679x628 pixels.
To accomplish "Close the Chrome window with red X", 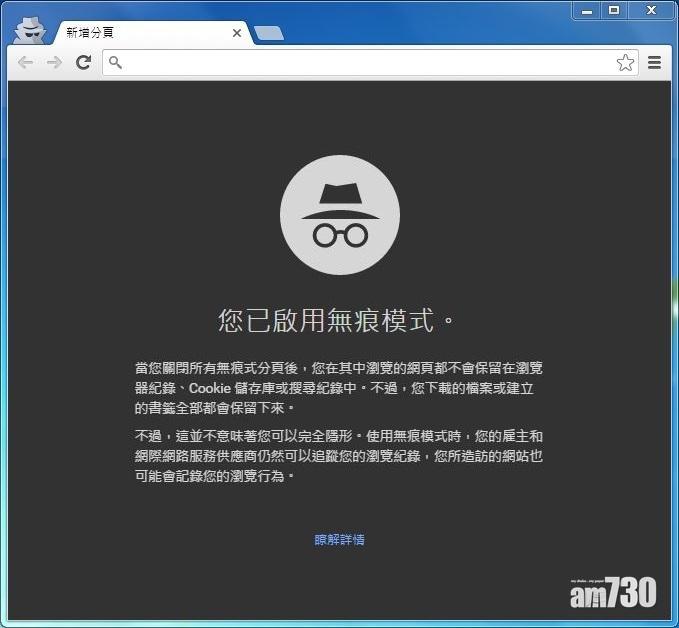I will (x=650, y=10).
